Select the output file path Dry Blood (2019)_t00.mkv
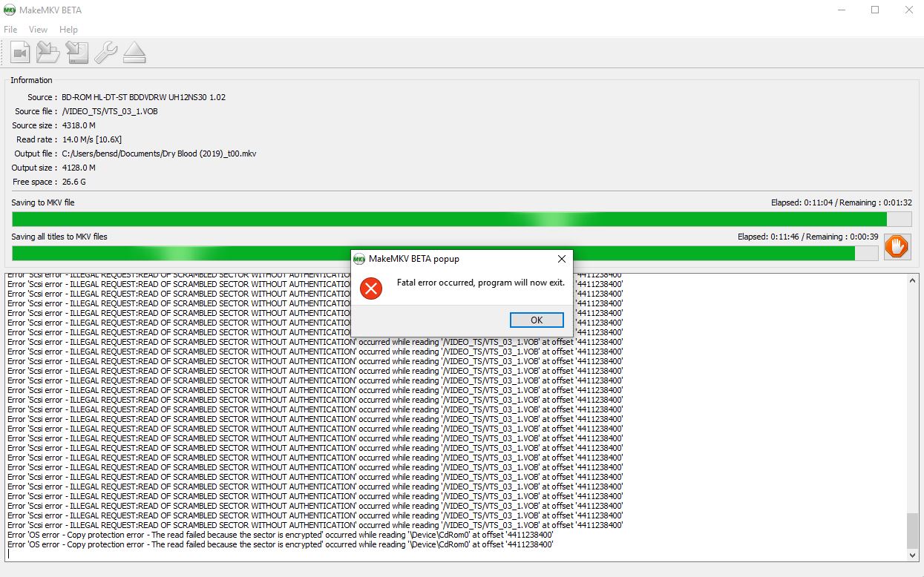Screen dimensions: 924x577 tap(159, 154)
